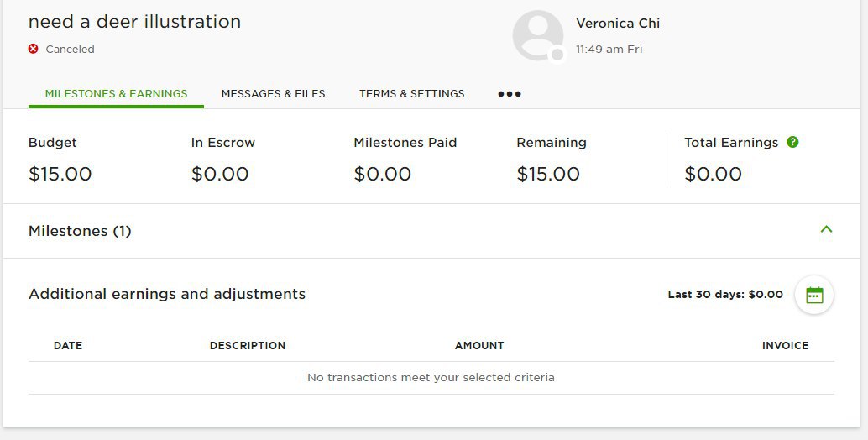Click the Milestones (1) heading
Image resolution: width=868 pixels, height=440 pixels.
[x=80, y=231]
